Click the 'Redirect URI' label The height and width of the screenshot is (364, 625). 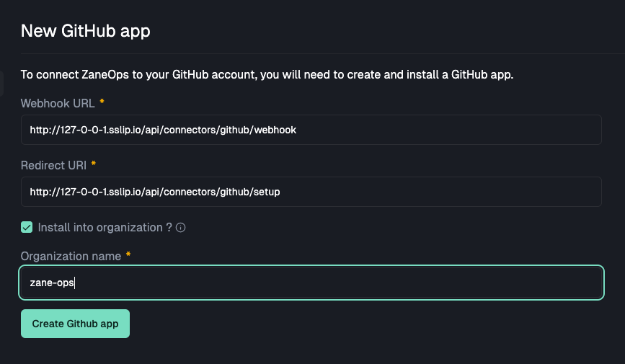tap(53, 166)
